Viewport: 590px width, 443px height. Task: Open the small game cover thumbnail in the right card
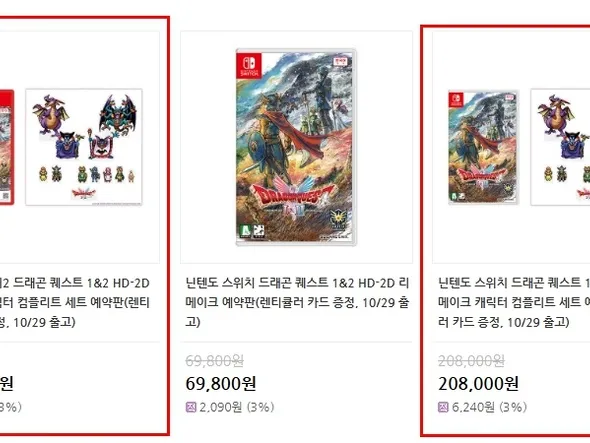484,147
